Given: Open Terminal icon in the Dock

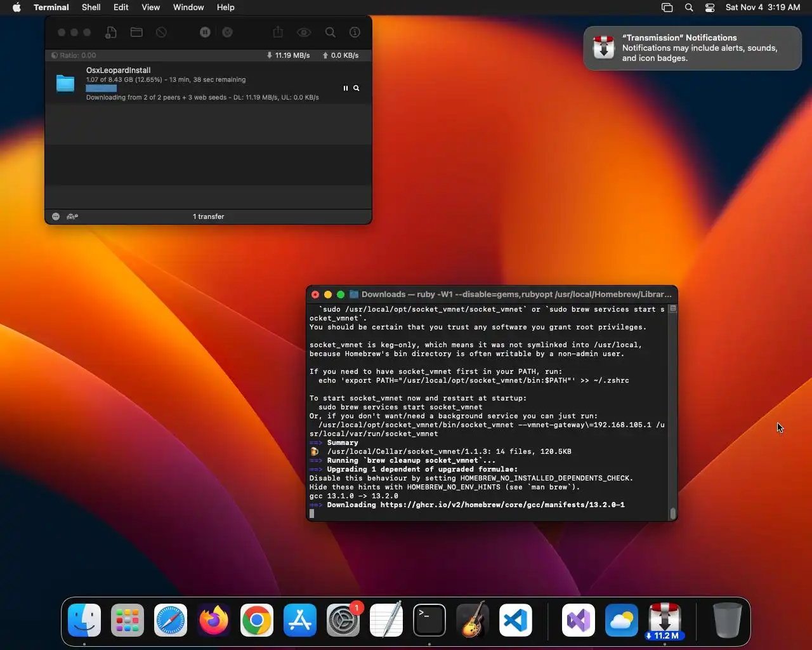Looking at the screenshot, I should click(x=429, y=620).
